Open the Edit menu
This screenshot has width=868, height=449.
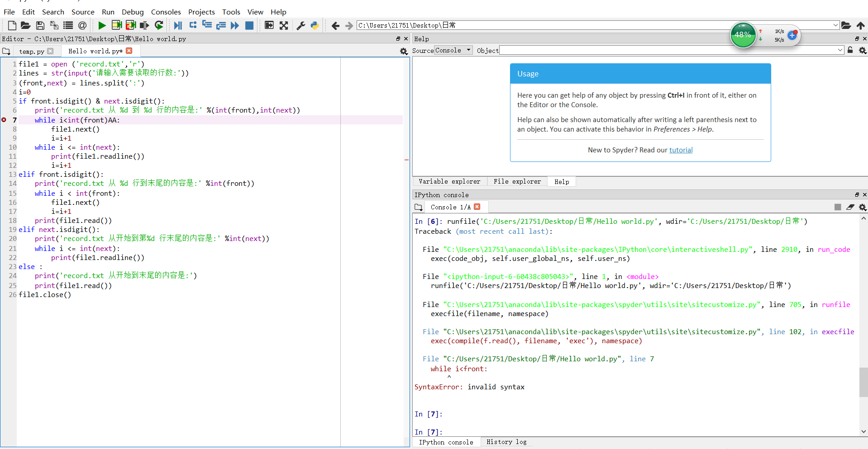point(29,12)
